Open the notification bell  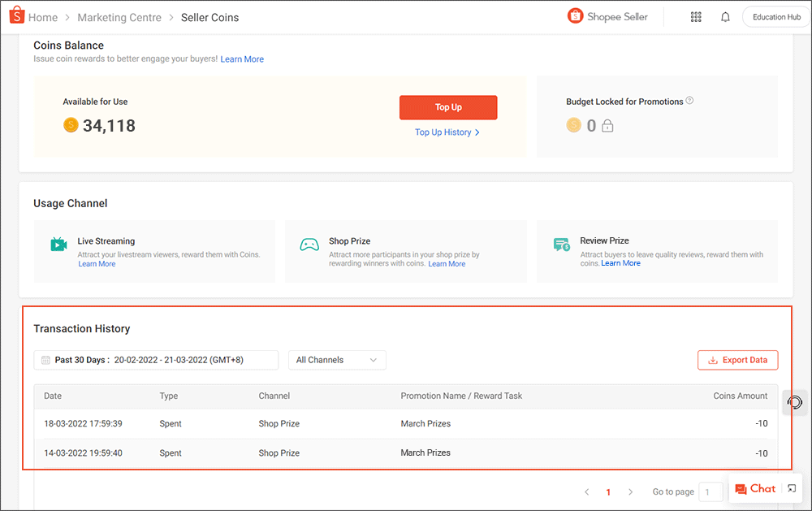click(x=725, y=16)
